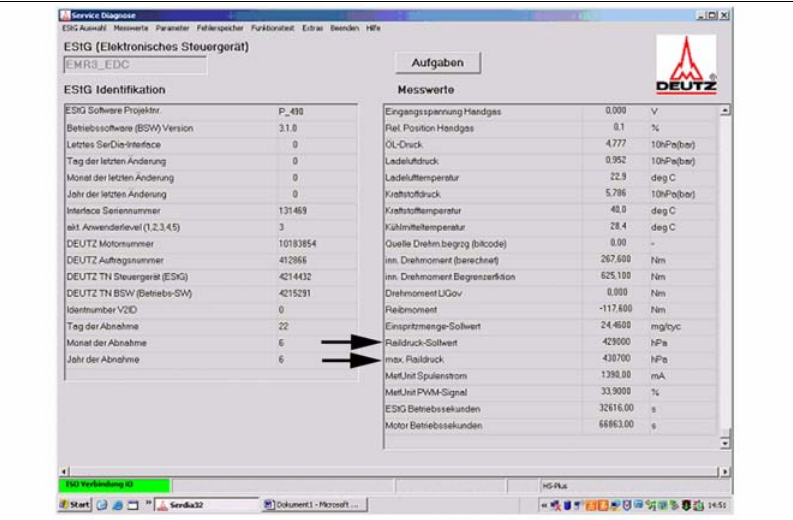Screen dimensions: 793x520
Task: Open the Funktionstest menu
Action: pyautogui.click(x=273, y=28)
